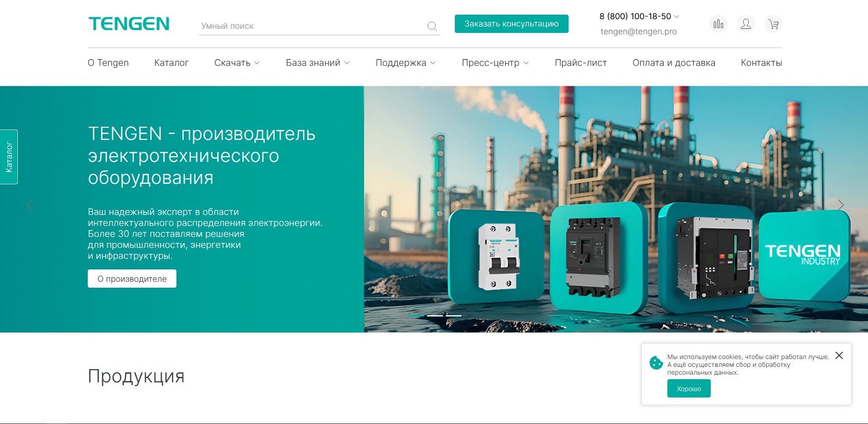This screenshot has height=424, width=868.
Task: Expand the Поддержка menu
Action: pyautogui.click(x=405, y=63)
